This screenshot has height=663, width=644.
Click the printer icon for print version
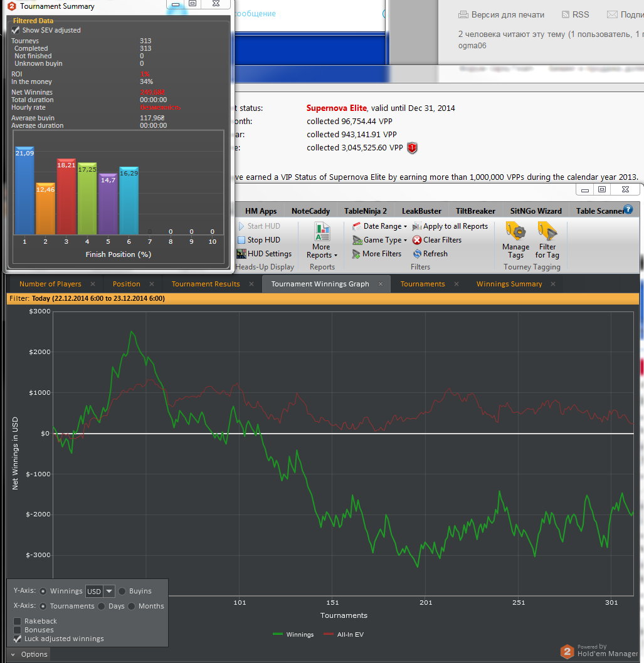click(x=463, y=15)
